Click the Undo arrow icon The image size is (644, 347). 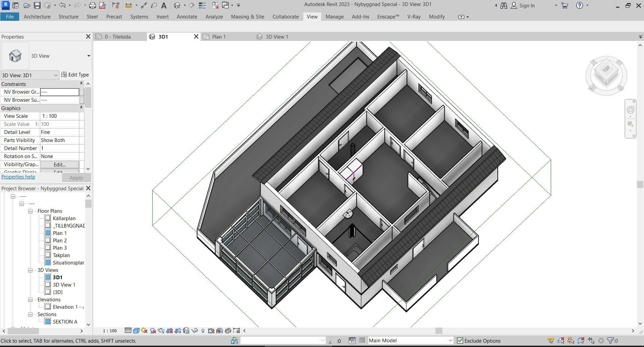62,5
